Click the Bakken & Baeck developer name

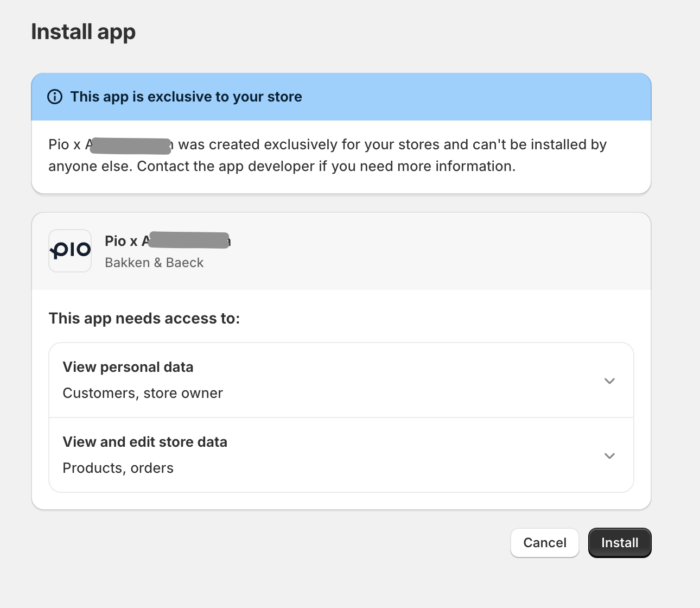click(x=154, y=263)
